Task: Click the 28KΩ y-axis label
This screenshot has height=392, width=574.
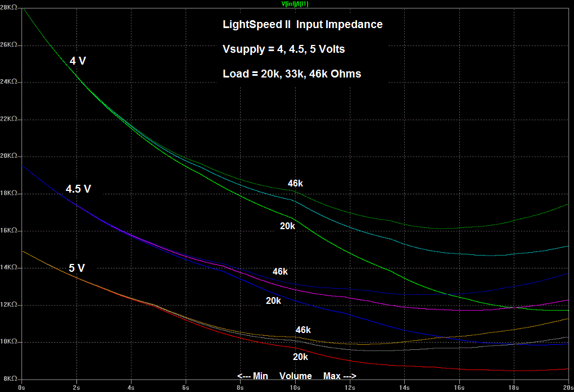Action: click(9, 7)
